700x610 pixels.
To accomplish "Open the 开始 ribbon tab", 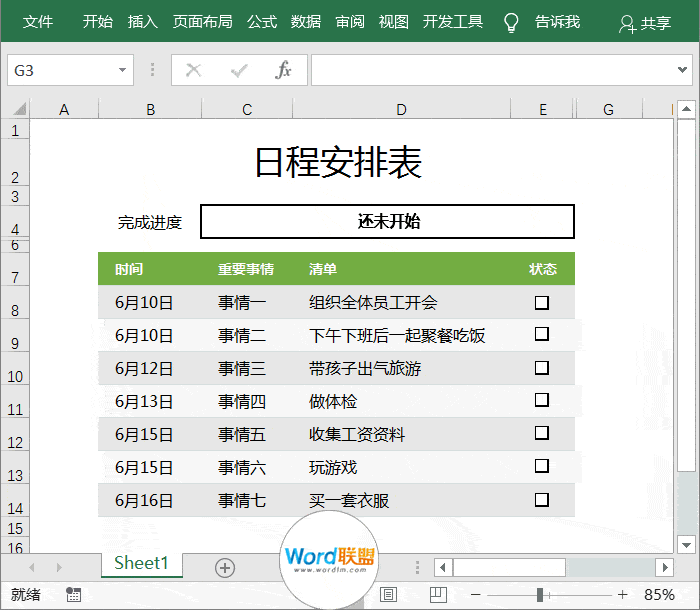I will pyautogui.click(x=98, y=21).
